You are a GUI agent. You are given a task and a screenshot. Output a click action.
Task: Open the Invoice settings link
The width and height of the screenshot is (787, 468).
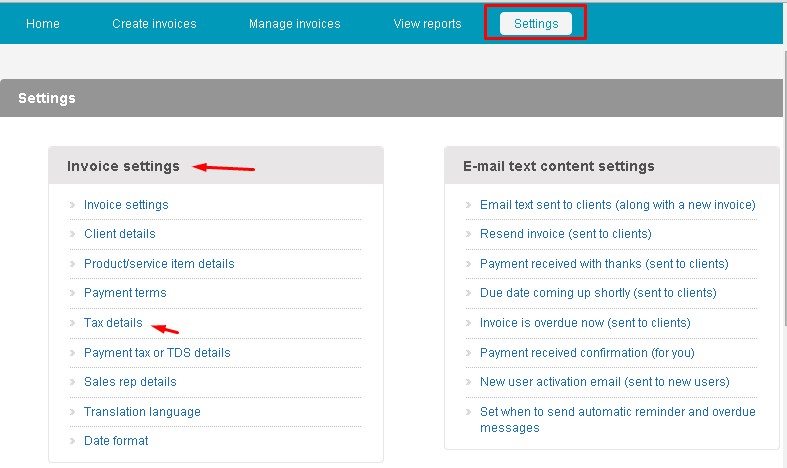click(x=126, y=205)
